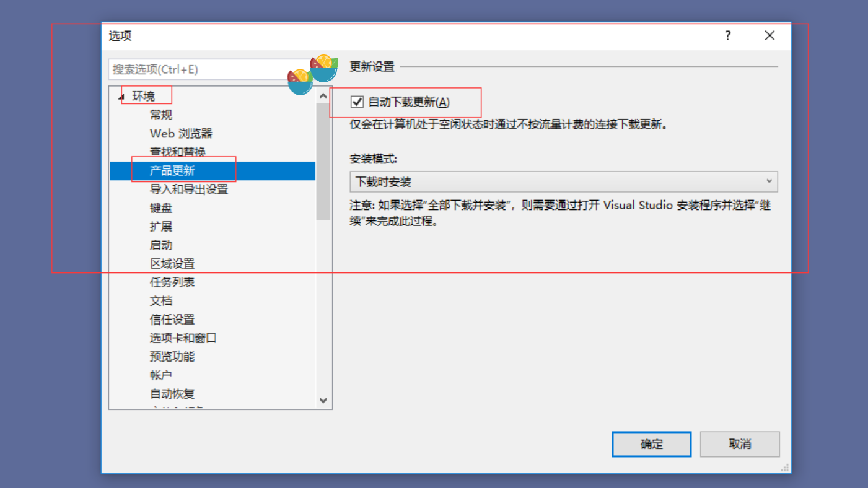Click the help question mark icon
The image size is (868, 488).
pos(728,36)
